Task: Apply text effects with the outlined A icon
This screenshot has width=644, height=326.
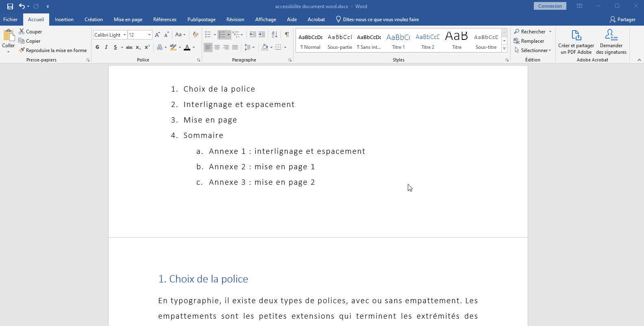Action: click(x=160, y=47)
